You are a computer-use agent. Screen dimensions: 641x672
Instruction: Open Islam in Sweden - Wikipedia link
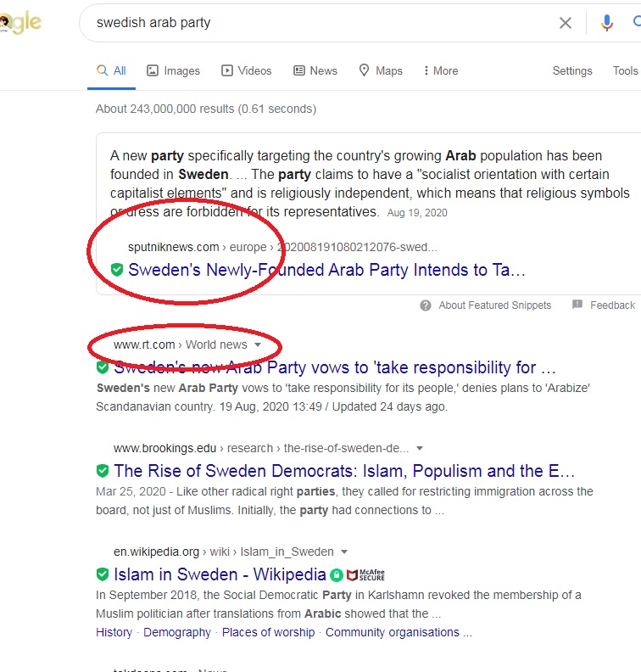pyautogui.click(x=220, y=574)
